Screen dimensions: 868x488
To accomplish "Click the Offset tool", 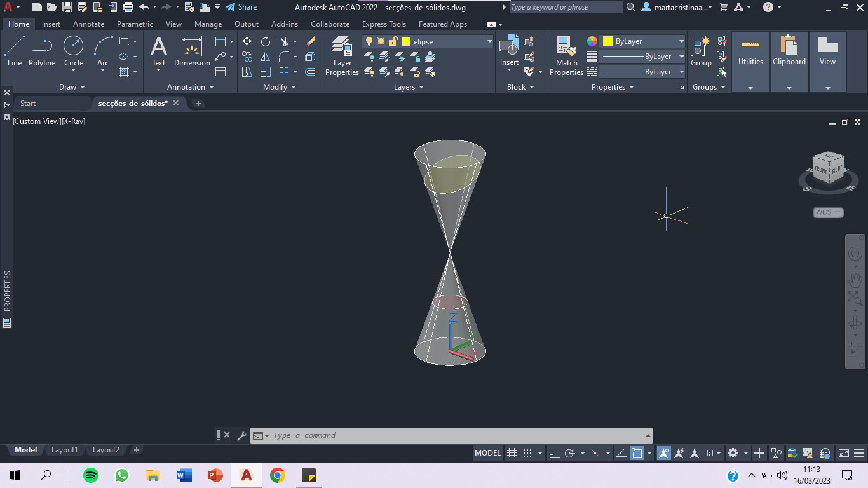I will (x=310, y=72).
